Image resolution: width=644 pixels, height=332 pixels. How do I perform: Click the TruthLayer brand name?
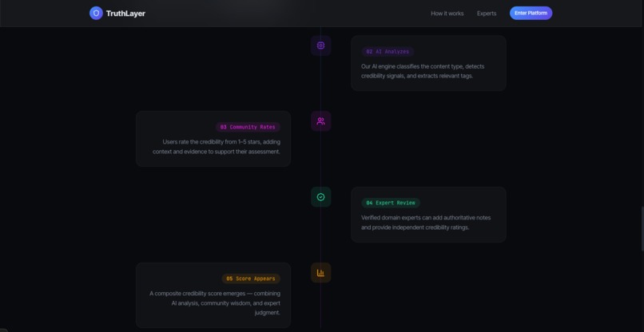coord(125,13)
